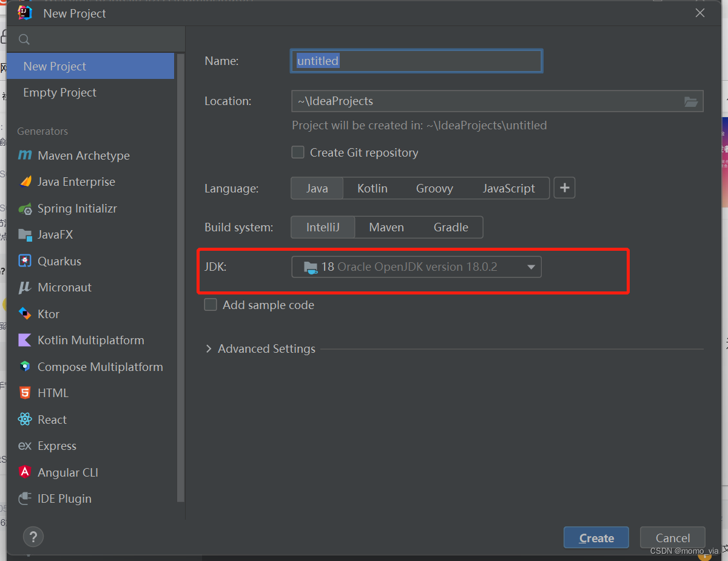Click the IDE Plugin icon
The image size is (728, 561).
click(x=25, y=498)
